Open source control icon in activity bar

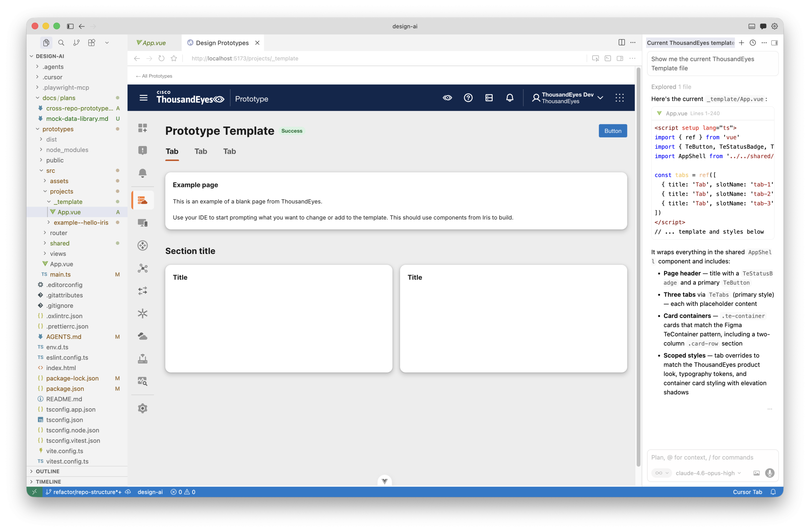tap(76, 42)
